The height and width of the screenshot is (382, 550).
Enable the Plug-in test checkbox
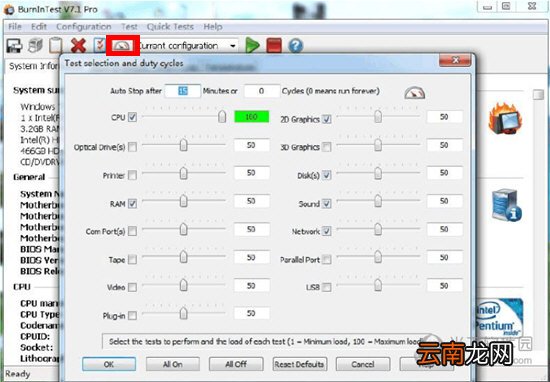[132, 316]
